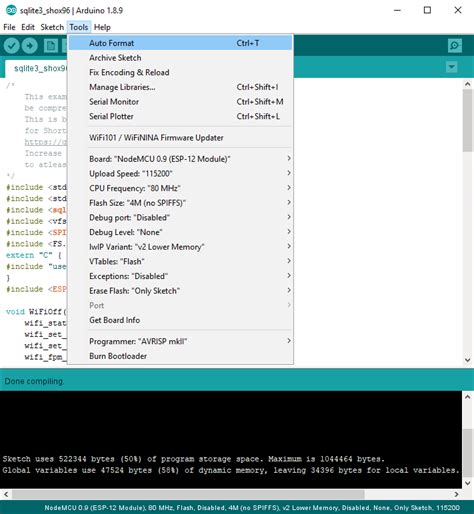Open the Sketch menu
The width and height of the screenshot is (474, 514).
[x=52, y=27]
